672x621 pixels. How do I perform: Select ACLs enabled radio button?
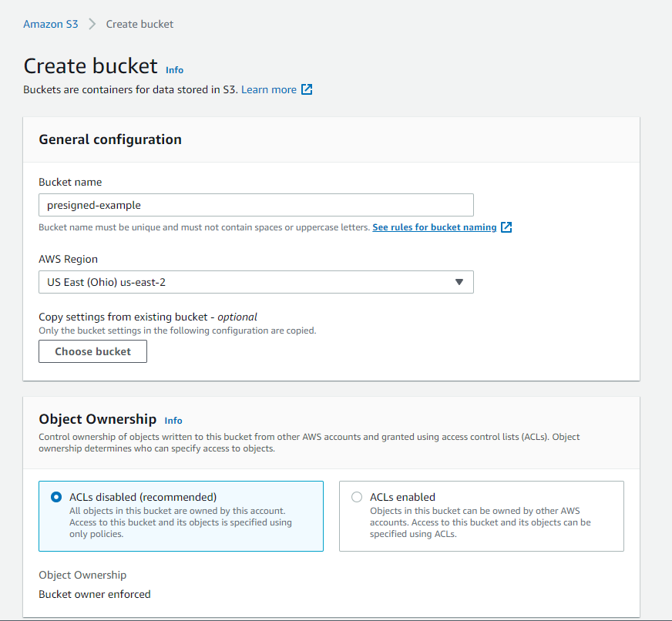click(x=357, y=497)
